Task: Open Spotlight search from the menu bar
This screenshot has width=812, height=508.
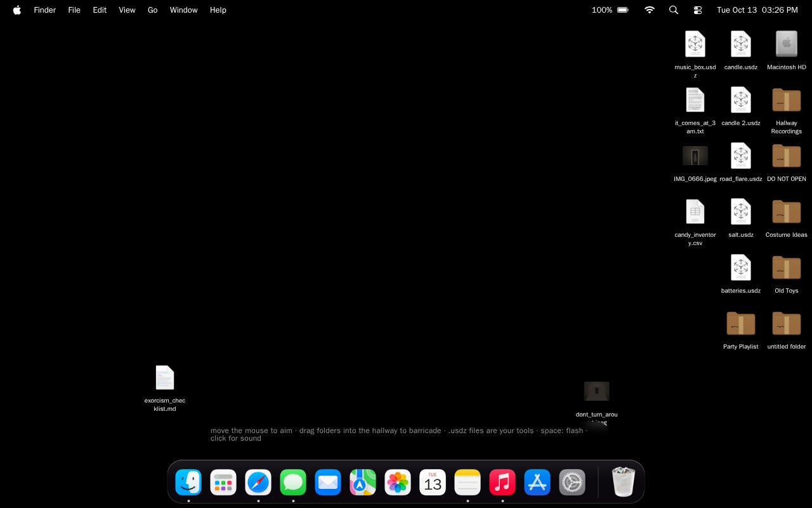Action: tap(674, 10)
